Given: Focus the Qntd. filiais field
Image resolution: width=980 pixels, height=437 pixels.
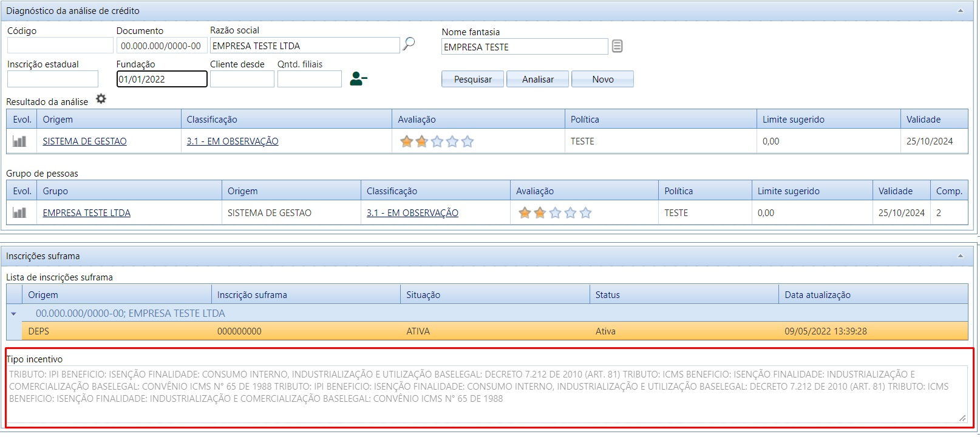Looking at the screenshot, I should point(310,79).
